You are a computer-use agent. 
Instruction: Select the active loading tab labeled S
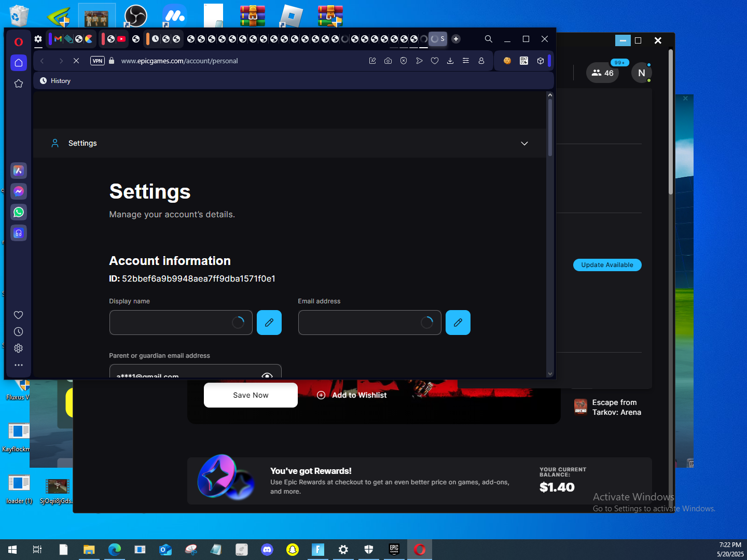(438, 39)
